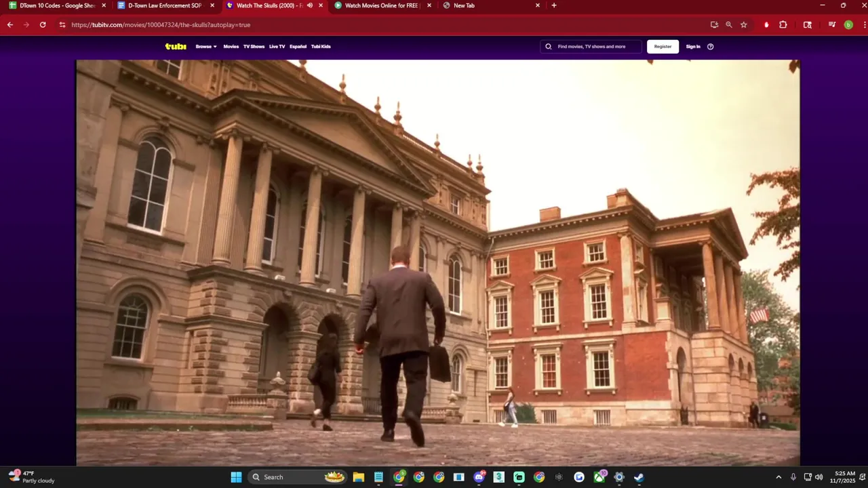The width and height of the screenshot is (868, 488).
Task: Click the Tubi search field
Action: pos(591,47)
